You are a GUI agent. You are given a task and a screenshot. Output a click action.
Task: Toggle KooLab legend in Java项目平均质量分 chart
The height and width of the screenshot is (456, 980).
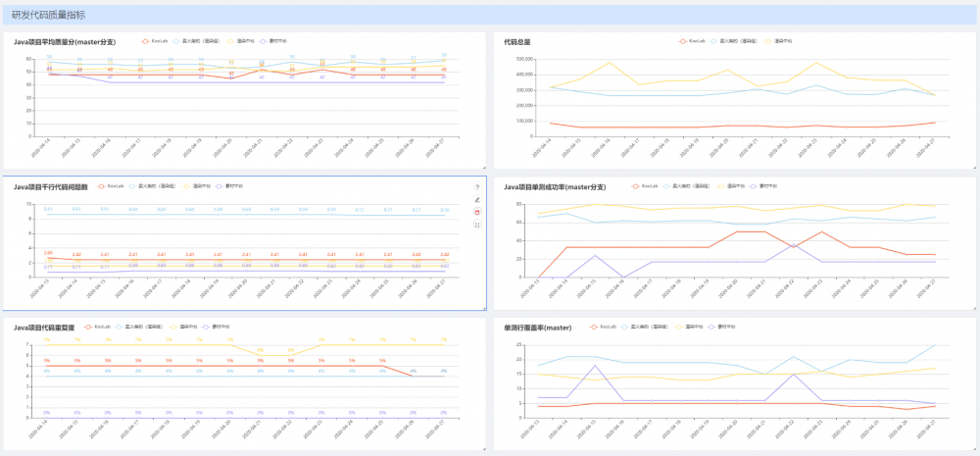[x=155, y=41]
